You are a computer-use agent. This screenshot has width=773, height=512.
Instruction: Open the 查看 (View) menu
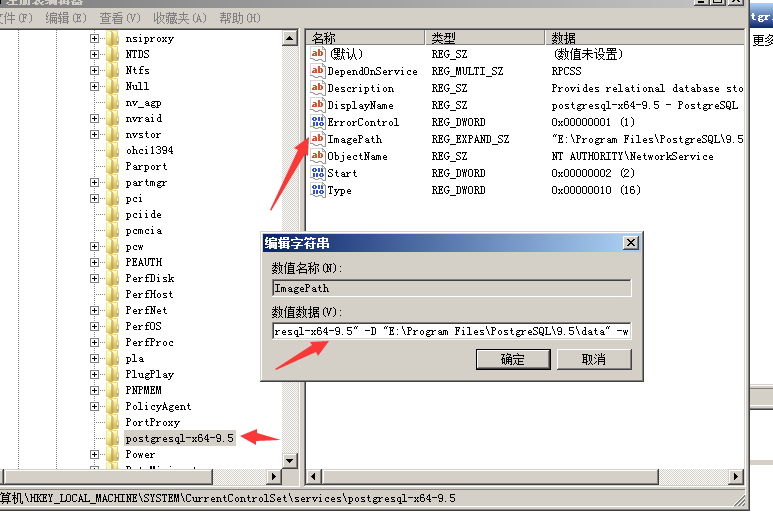[119, 18]
